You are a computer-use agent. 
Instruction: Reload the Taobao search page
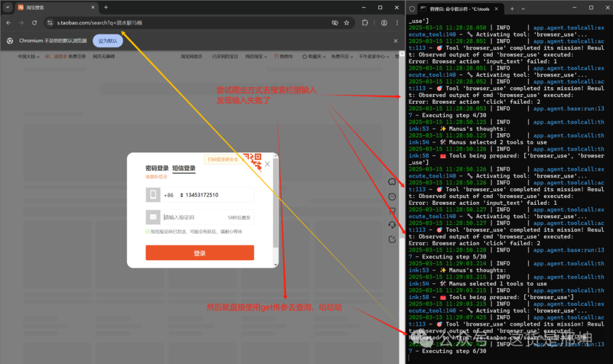click(35, 23)
